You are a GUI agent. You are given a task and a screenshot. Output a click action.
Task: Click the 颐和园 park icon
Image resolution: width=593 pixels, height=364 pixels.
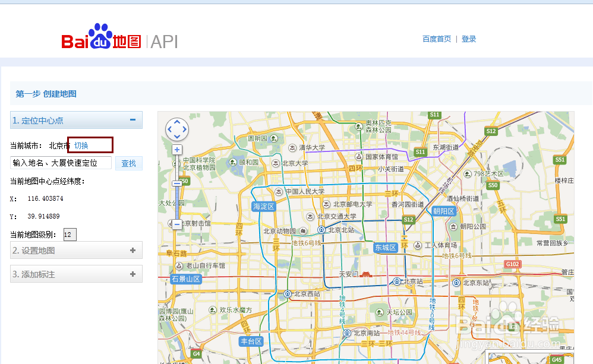tap(233, 162)
